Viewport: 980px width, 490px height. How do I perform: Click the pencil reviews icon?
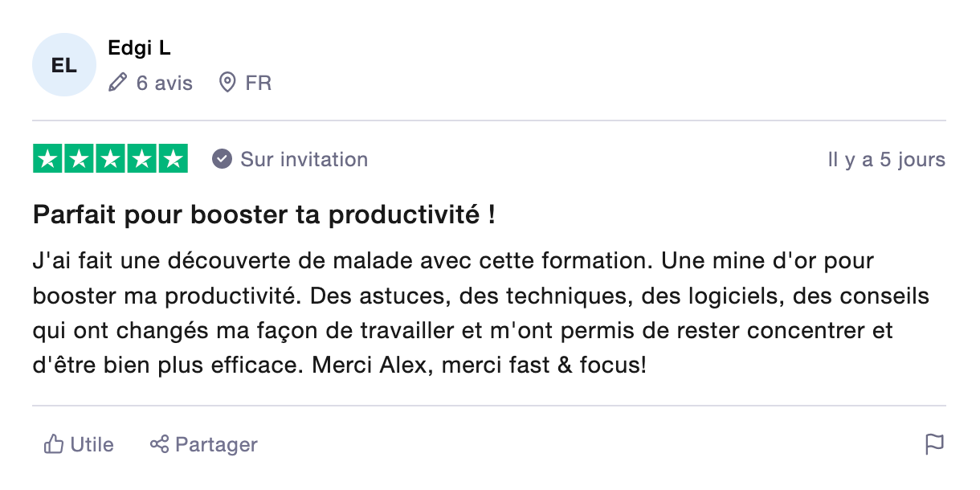(x=118, y=83)
